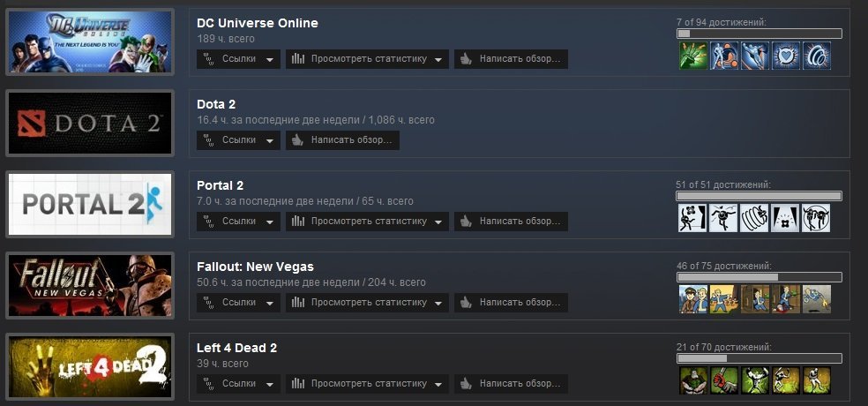Screen dimensions: 868x406
Task: Open first green DC Universe Online achievement icon
Action: click(693, 56)
